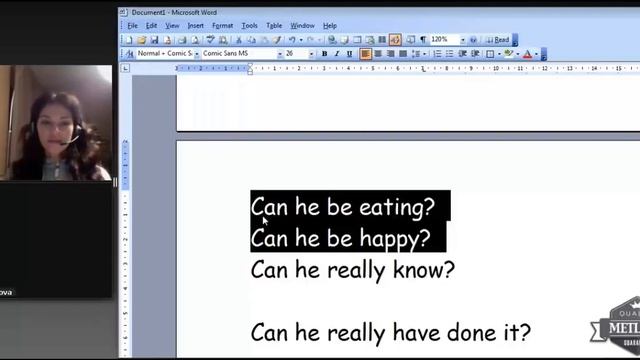Click Decrease Indent icon

pyautogui.click(x=462, y=54)
